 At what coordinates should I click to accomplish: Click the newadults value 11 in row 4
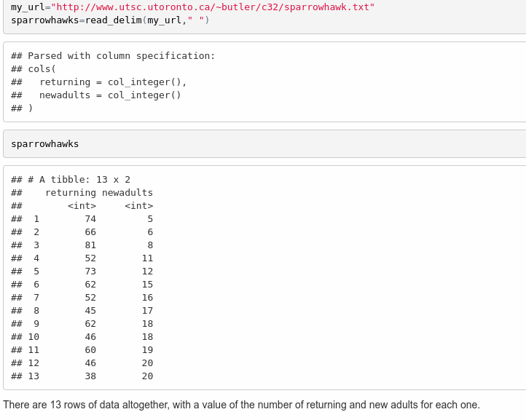[x=147, y=258]
